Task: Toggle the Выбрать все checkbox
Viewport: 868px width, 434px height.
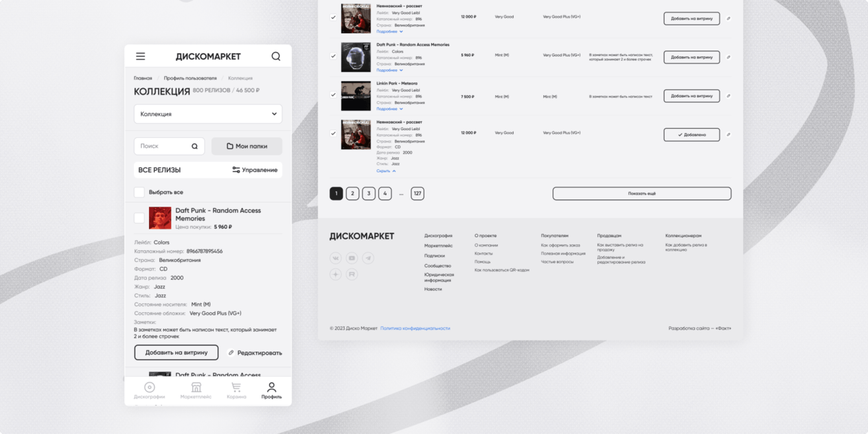Action: 139,192
